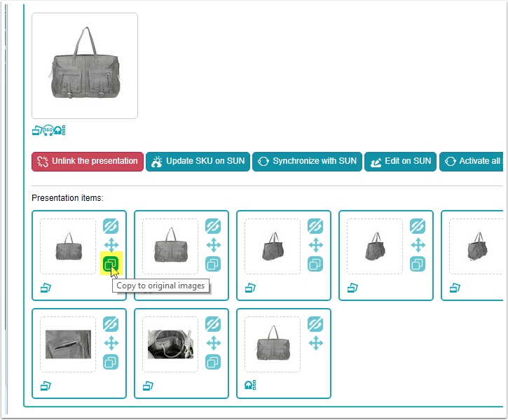Select move handle on zipper detail item
The image size is (508, 420).
coord(111,343)
